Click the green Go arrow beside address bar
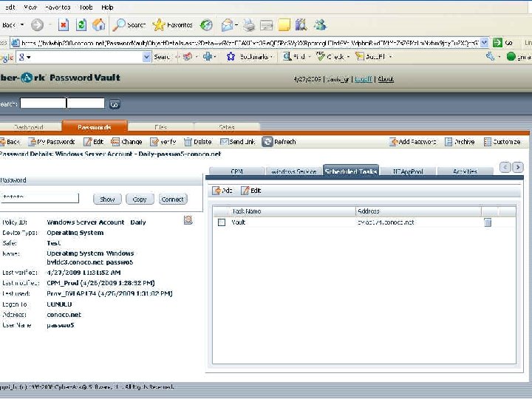This screenshot has width=532, height=399. coord(497,43)
